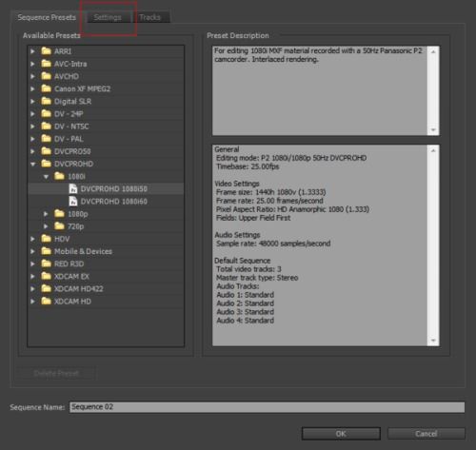Click the OK button
The image size is (476, 450).
pyautogui.click(x=341, y=434)
